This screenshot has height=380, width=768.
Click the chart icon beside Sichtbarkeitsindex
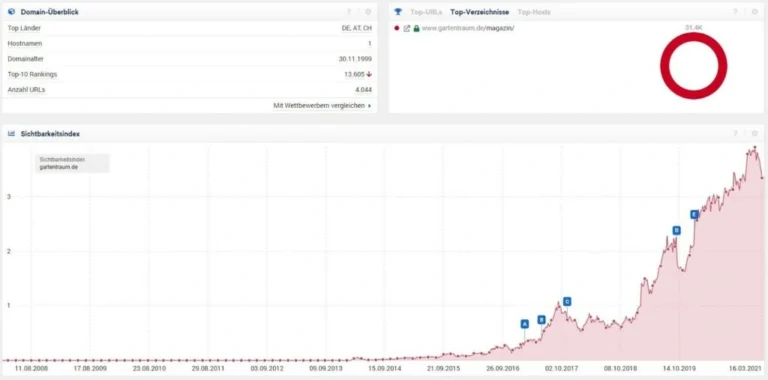[12, 134]
